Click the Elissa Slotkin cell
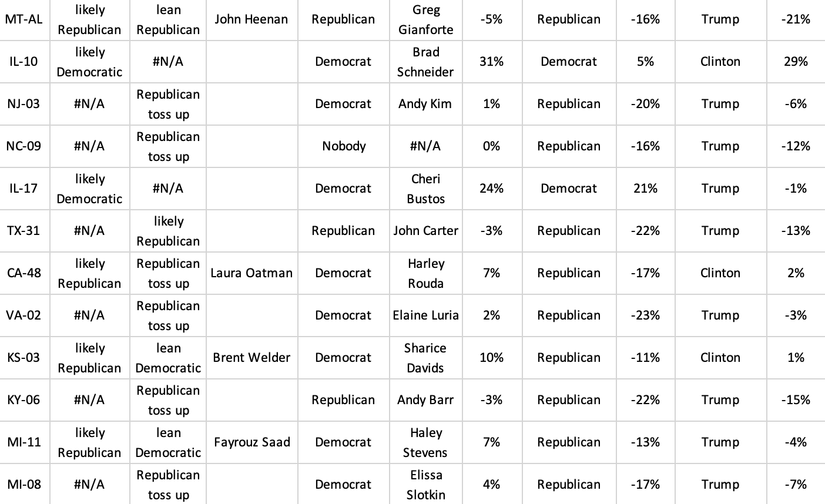This screenshot has width=825, height=504. [x=425, y=485]
